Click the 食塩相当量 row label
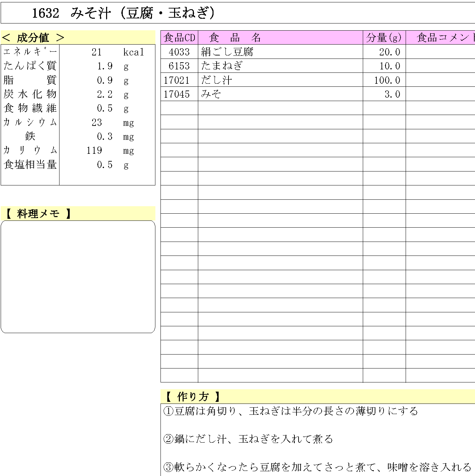Image resolution: width=475 pixels, height=476 pixels. pyautogui.click(x=30, y=165)
